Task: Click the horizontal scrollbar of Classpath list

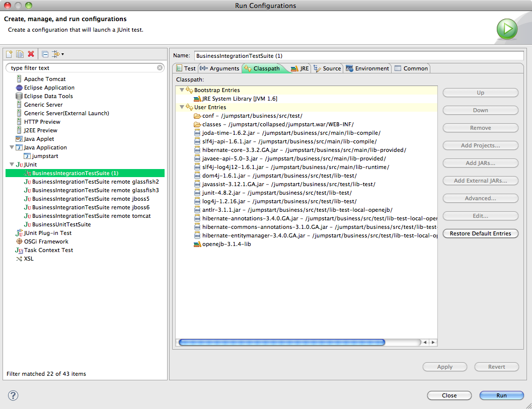Action: coord(282,342)
